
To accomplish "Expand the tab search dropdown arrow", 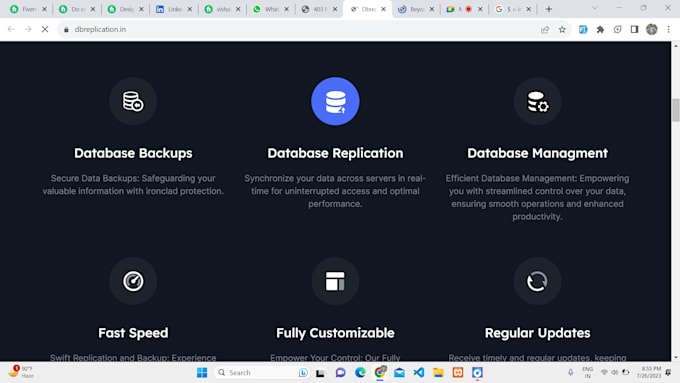I will click(595, 8).
